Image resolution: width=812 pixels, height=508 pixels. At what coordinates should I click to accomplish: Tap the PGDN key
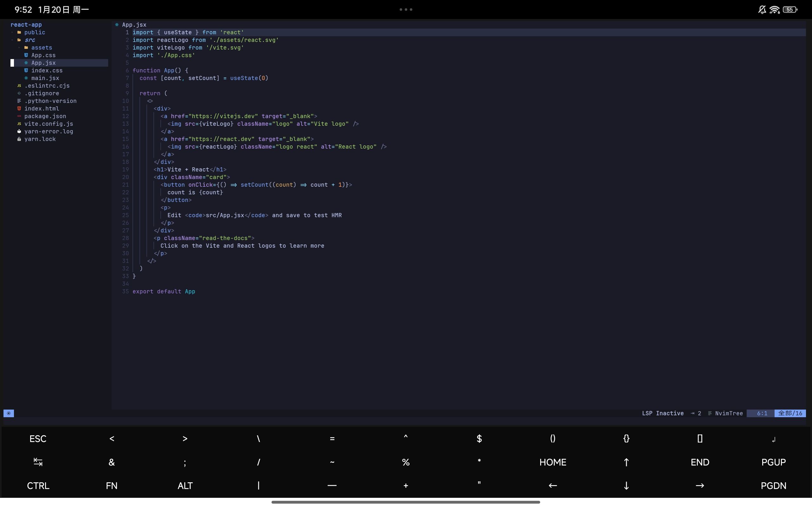point(773,485)
